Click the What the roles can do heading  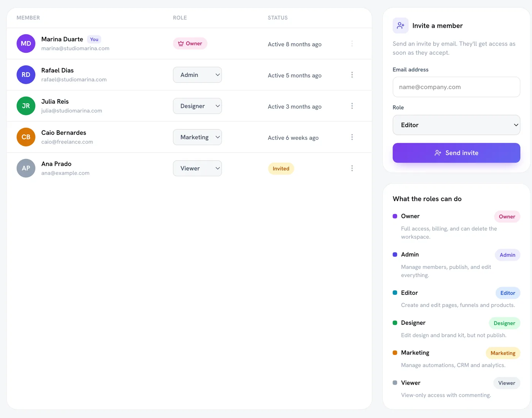click(427, 199)
